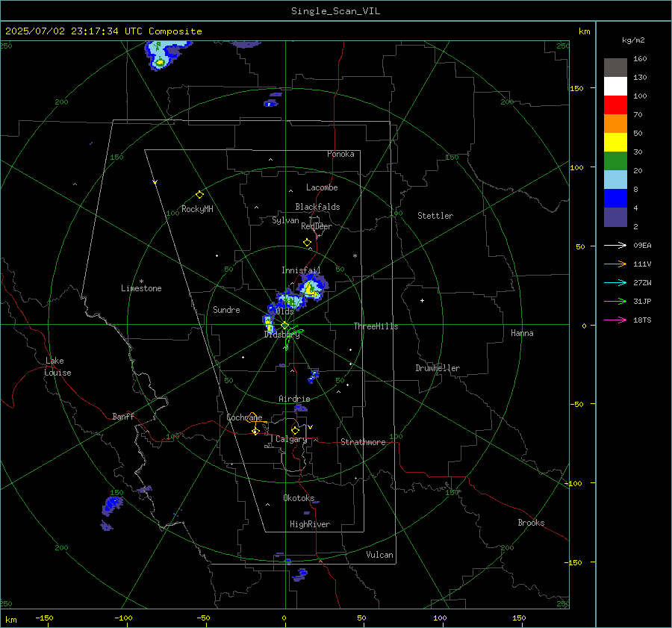Click the Okotoks town label
This screenshot has width=672, height=628.
tap(299, 497)
